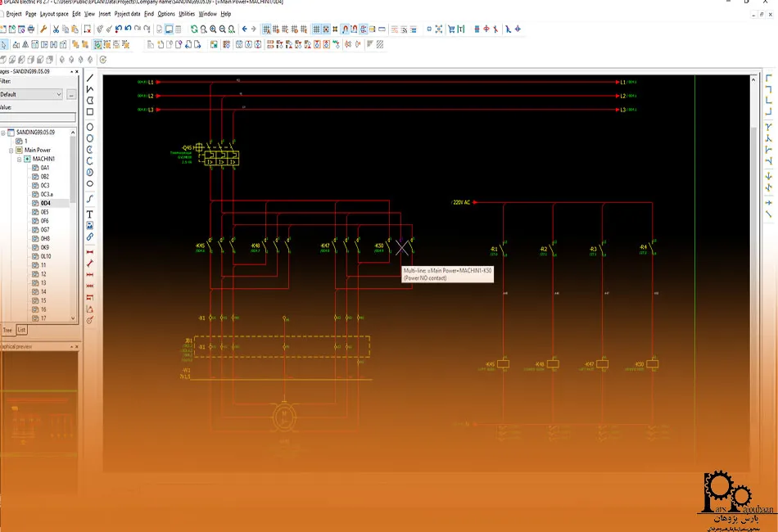
Task: Click the Insert Image tool
Action: pos(90,225)
